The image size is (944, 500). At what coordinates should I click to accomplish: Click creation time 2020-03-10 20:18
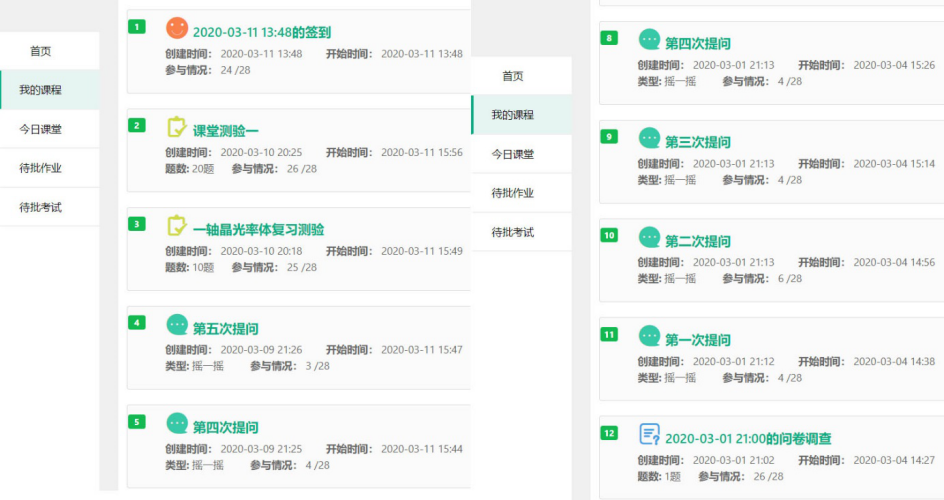[261, 252]
